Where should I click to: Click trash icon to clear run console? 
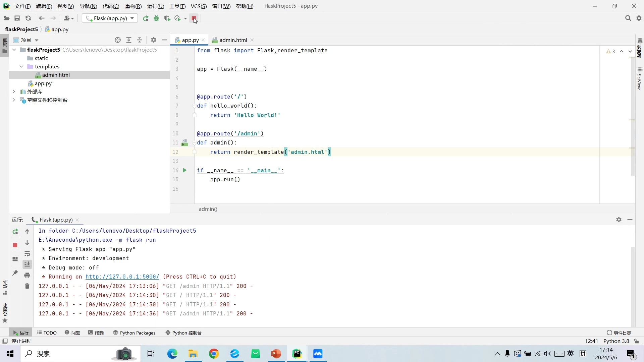27,286
